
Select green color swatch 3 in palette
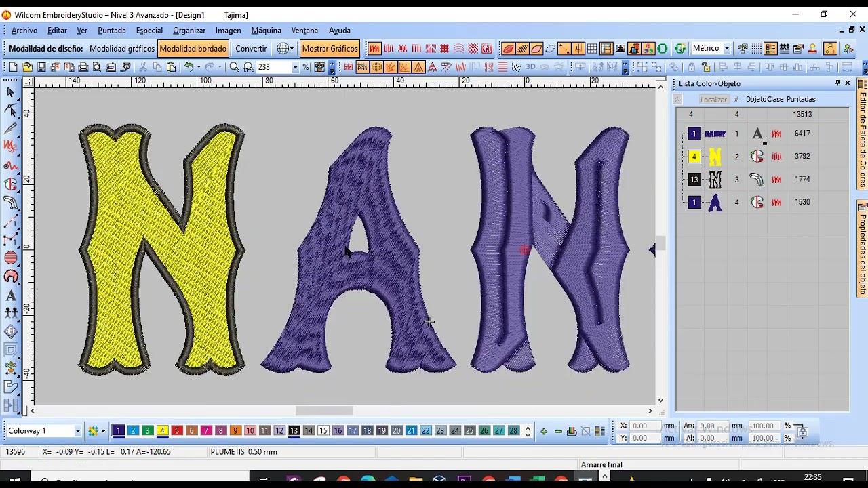148,431
